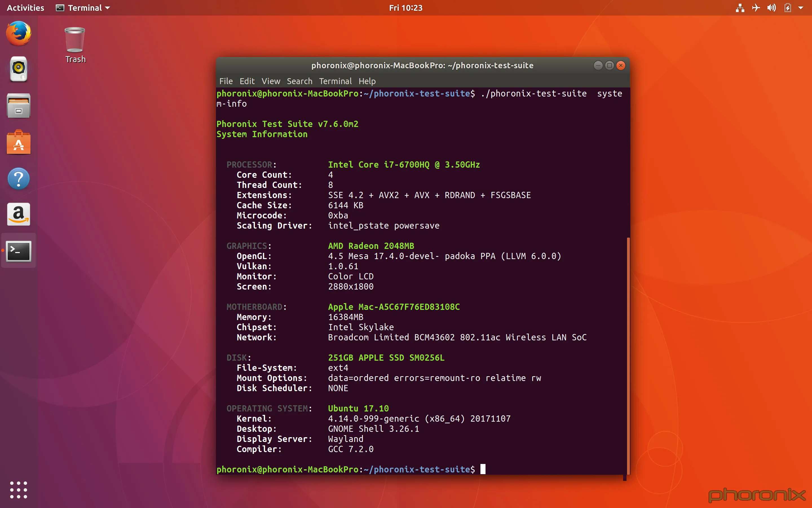Click 'AMD Radeon 2048MB' text

[371, 246]
